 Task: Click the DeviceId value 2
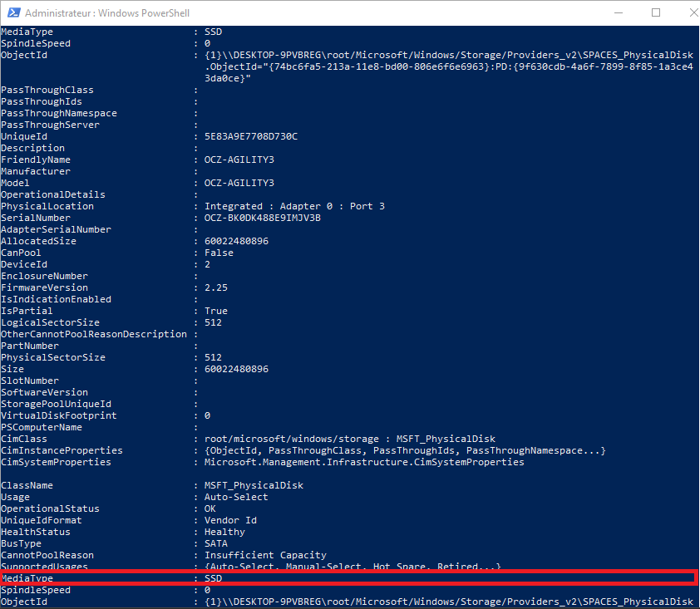pos(207,264)
